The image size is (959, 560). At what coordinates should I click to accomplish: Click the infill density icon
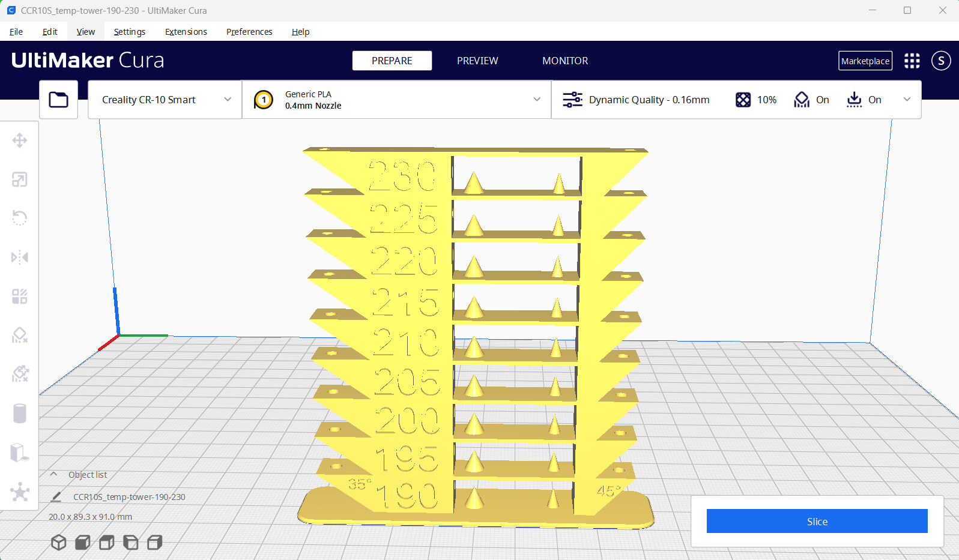pyautogui.click(x=743, y=100)
